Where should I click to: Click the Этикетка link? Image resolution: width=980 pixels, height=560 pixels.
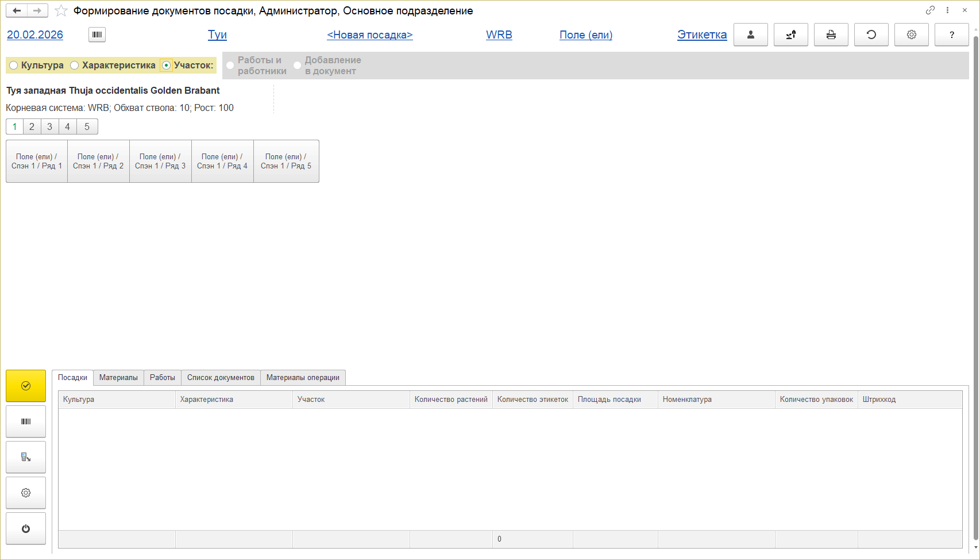pos(702,34)
